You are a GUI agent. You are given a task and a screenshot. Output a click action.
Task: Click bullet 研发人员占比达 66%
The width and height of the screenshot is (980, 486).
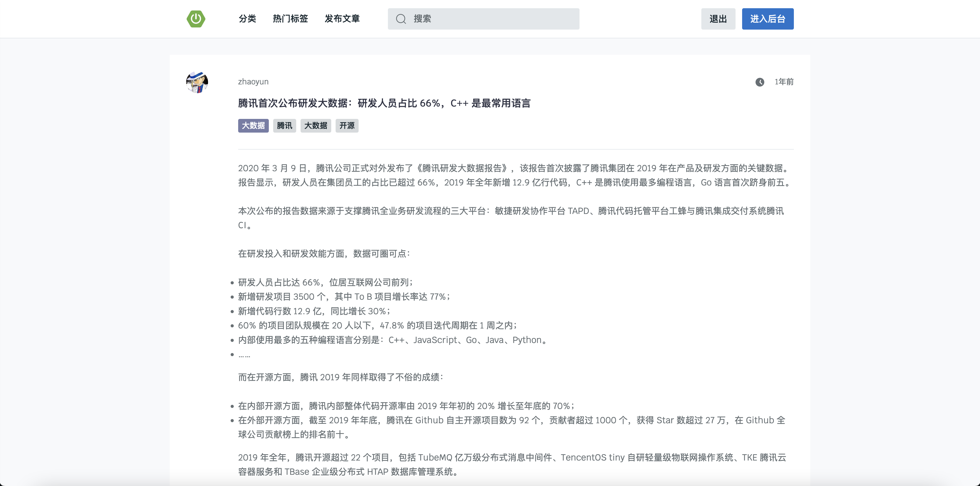click(x=326, y=282)
